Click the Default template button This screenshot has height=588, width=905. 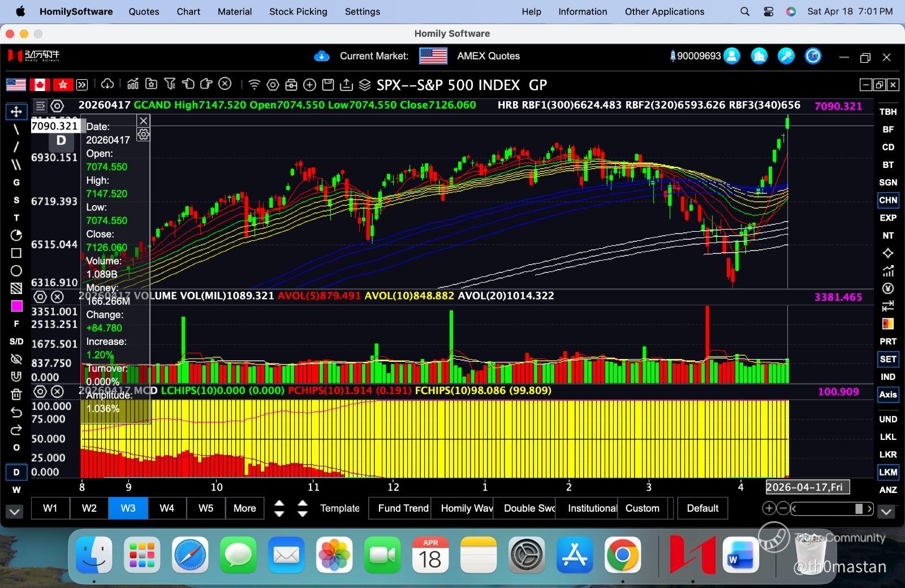(703, 508)
